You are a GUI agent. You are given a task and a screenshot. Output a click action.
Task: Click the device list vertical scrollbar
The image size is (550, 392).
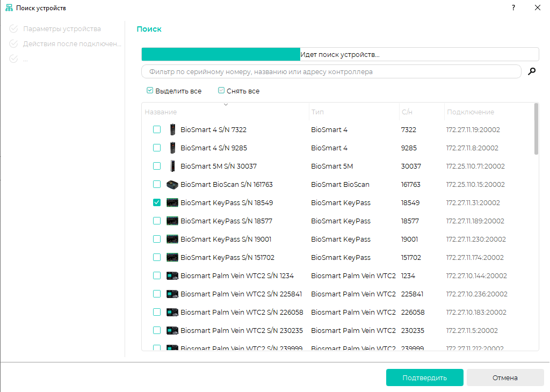[x=536, y=129]
